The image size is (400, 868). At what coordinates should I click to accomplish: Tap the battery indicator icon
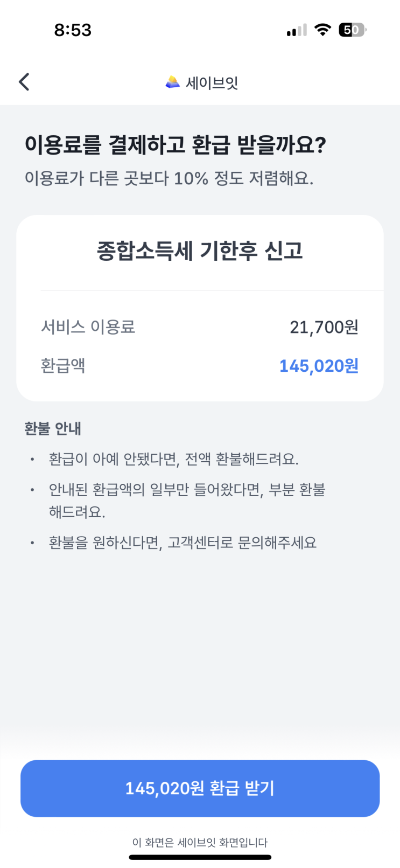[352, 30]
